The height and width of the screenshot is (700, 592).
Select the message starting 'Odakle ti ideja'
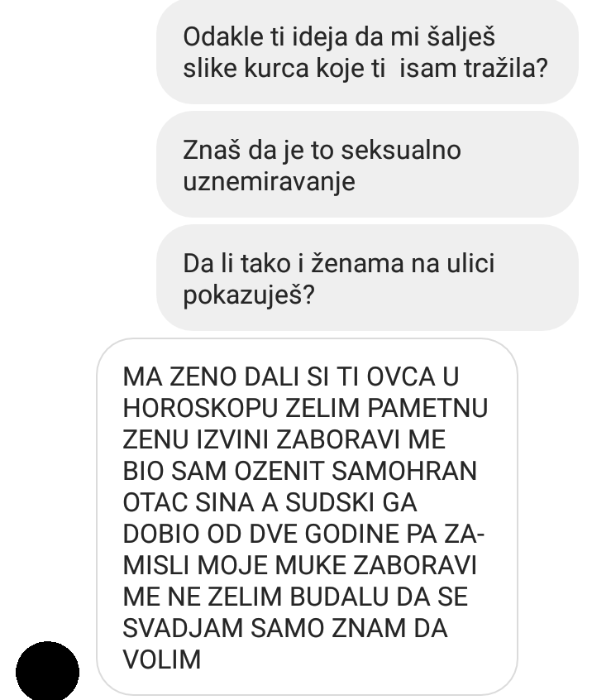(368, 52)
